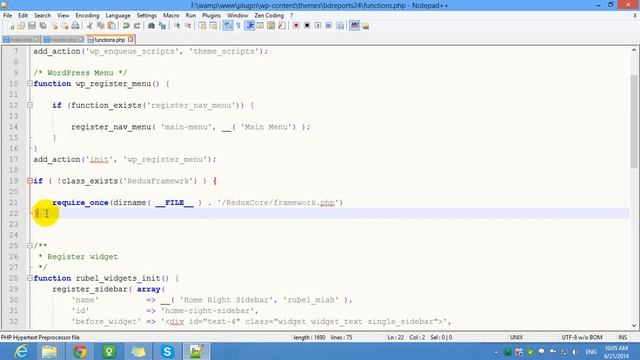Toggle synchronized horizontal scrolling
640x360 pixels.
(213, 26)
